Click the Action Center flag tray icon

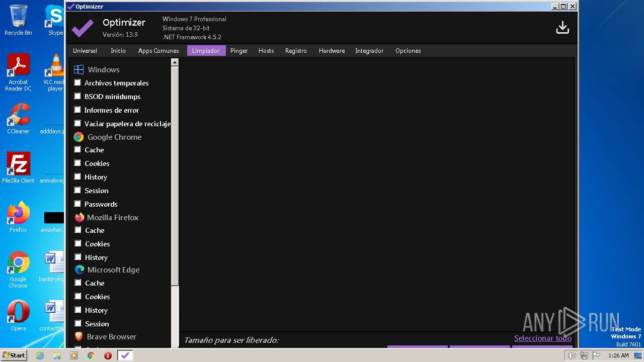pos(596,355)
